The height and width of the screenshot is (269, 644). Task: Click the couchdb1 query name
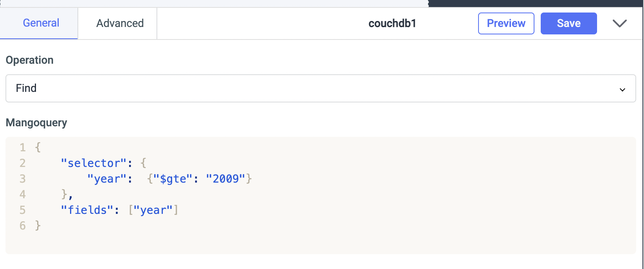point(392,23)
